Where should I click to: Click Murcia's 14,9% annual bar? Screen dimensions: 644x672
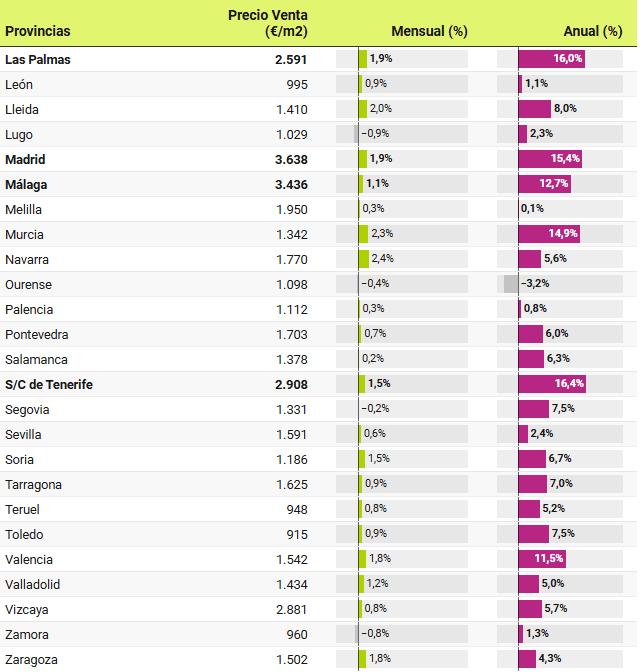[x=549, y=234]
